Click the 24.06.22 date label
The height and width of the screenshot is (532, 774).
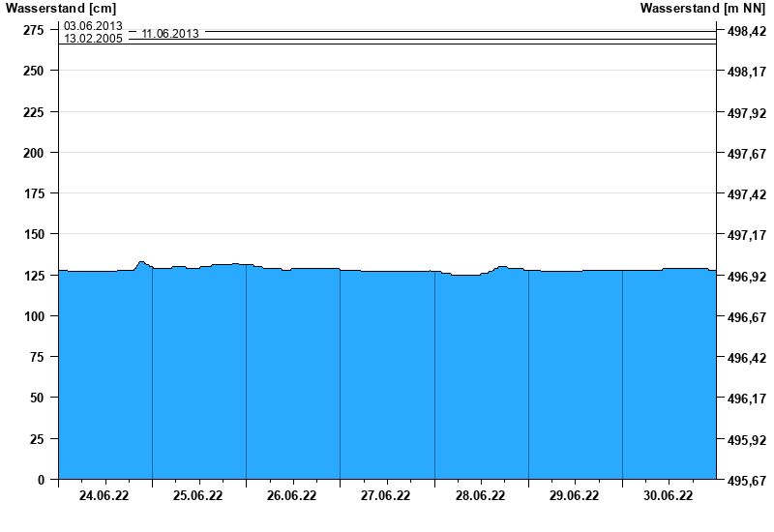point(104,496)
